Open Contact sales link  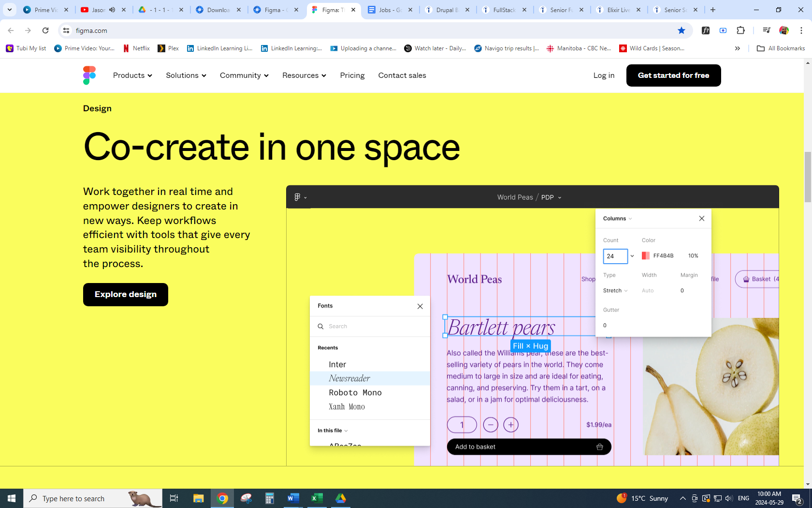(402, 75)
